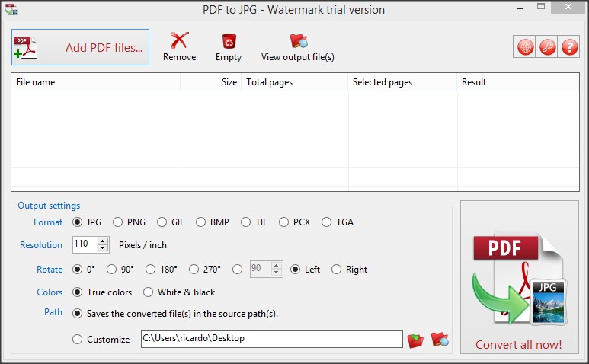Open help question mark icon

569,47
